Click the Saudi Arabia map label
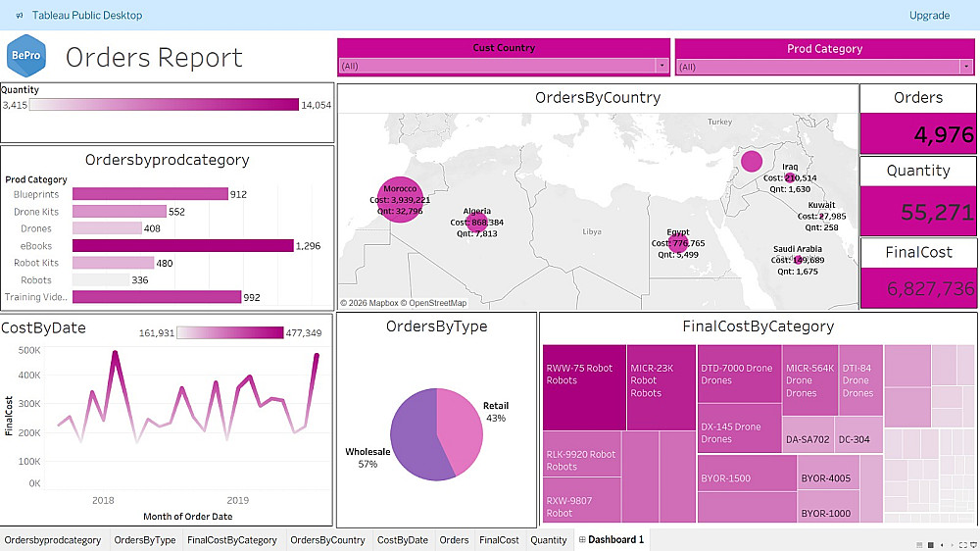The image size is (980, 551). pyautogui.click(x=798, y=249)
